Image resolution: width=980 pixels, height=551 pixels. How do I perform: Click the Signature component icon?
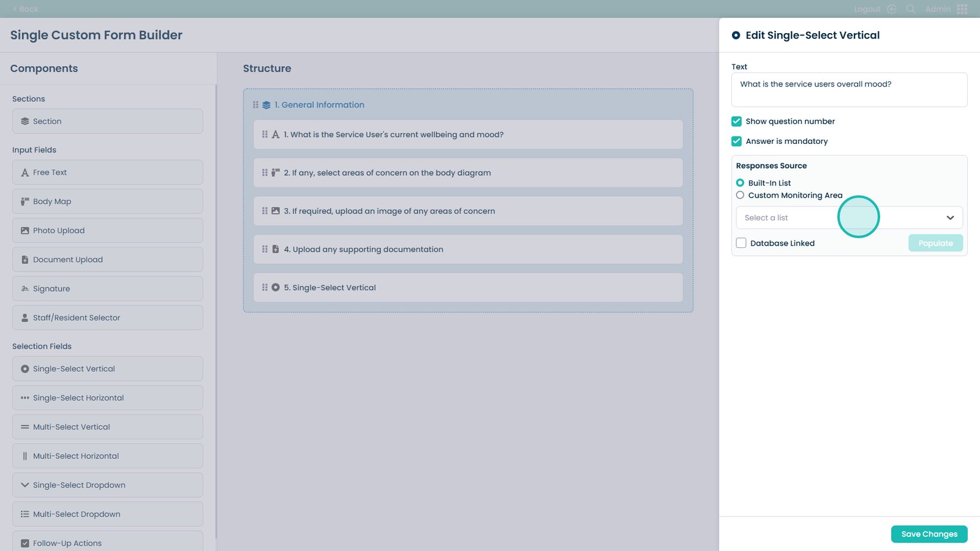[x=25, y=289]
